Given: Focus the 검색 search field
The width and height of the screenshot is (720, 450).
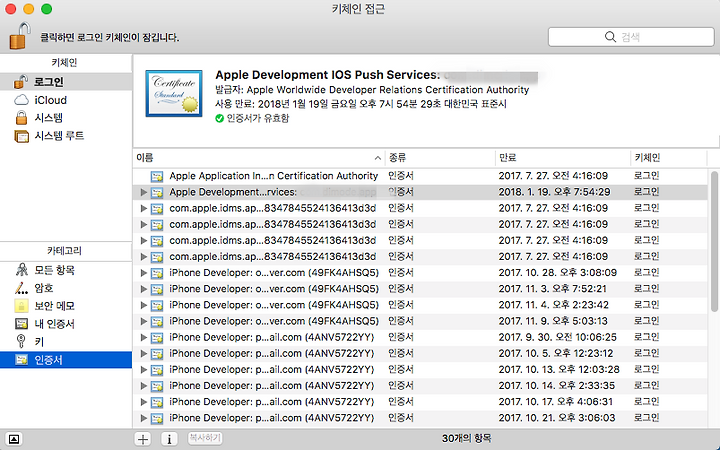Looking at the screenshot, I should tap(631, 37).
